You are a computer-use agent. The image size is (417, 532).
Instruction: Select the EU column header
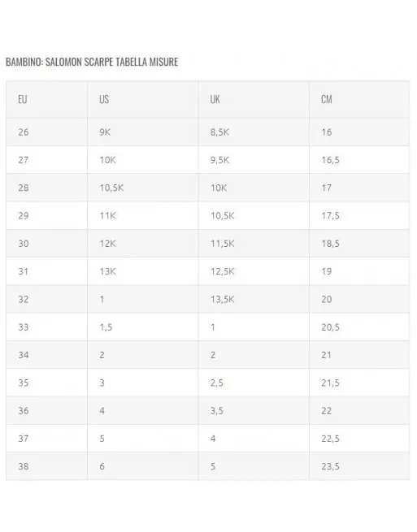[47, 99]
